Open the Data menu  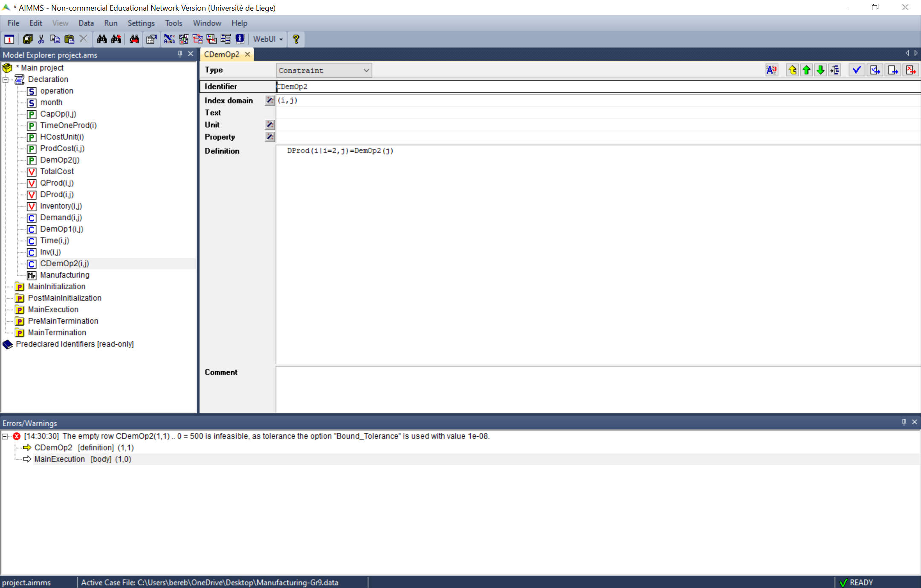coord(86,23)
